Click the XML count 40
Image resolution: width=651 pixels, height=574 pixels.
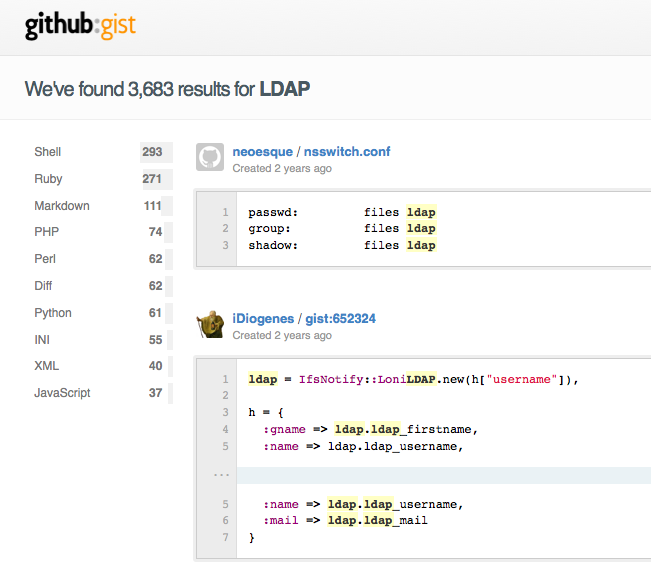(155, 366)
